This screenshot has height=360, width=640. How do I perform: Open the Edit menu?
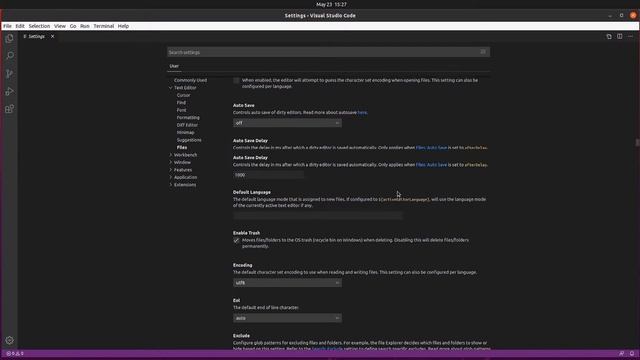(x=20, y=26)
